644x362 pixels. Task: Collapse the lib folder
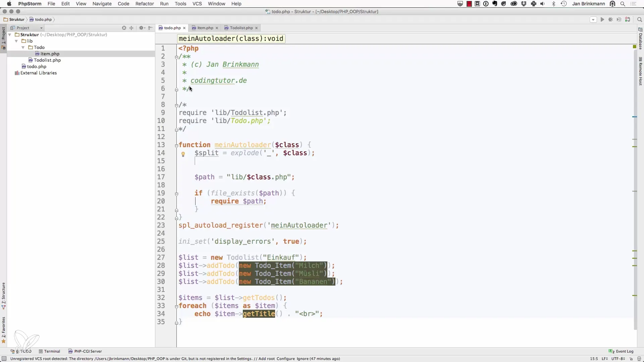click(x=16, y=41)
